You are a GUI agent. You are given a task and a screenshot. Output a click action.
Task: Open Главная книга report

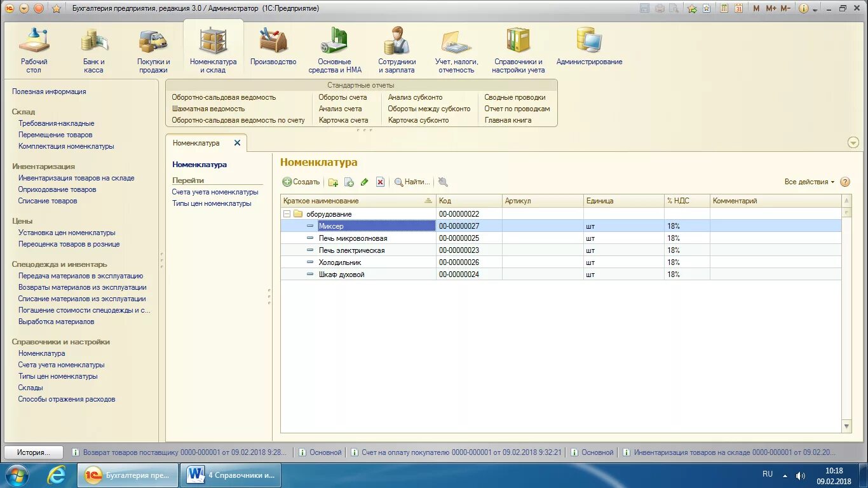[x=508, y=120]
